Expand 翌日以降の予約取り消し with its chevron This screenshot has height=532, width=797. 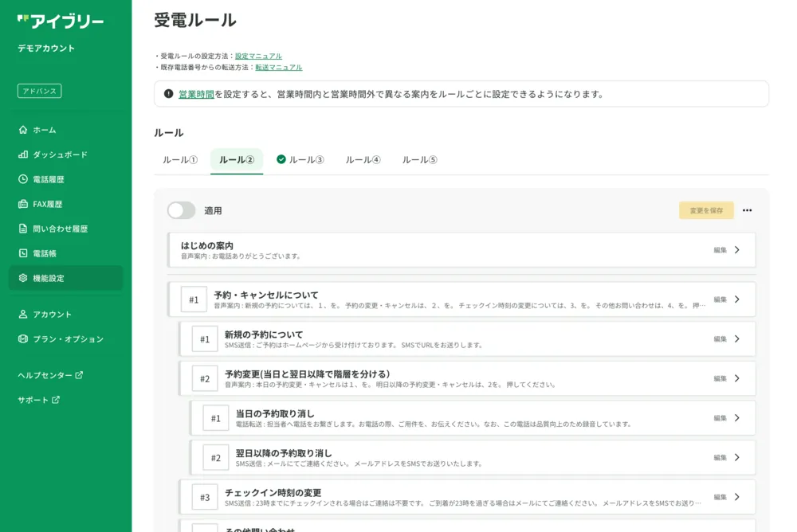(737, 457)
